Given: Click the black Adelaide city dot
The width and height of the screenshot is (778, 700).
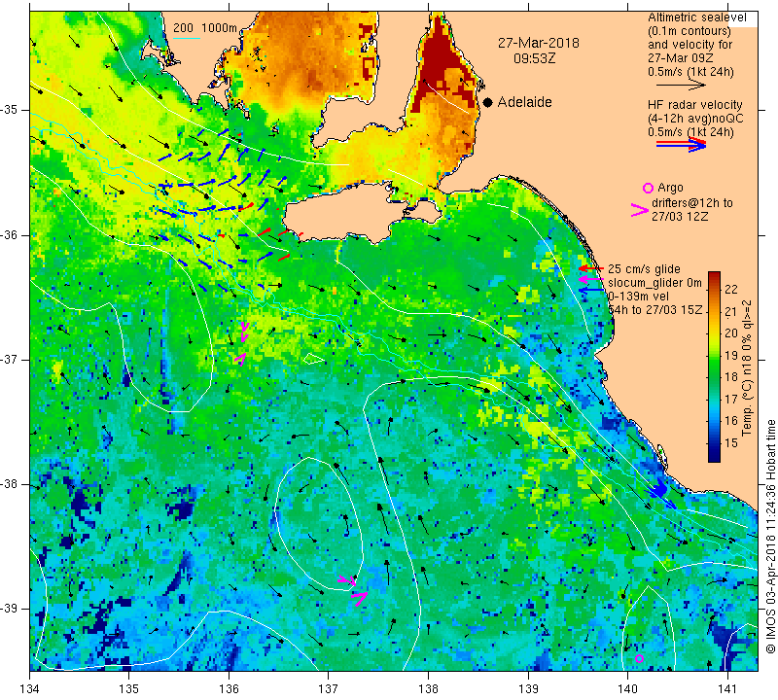Looking at the screenshot, I should [x=488, y=102].
